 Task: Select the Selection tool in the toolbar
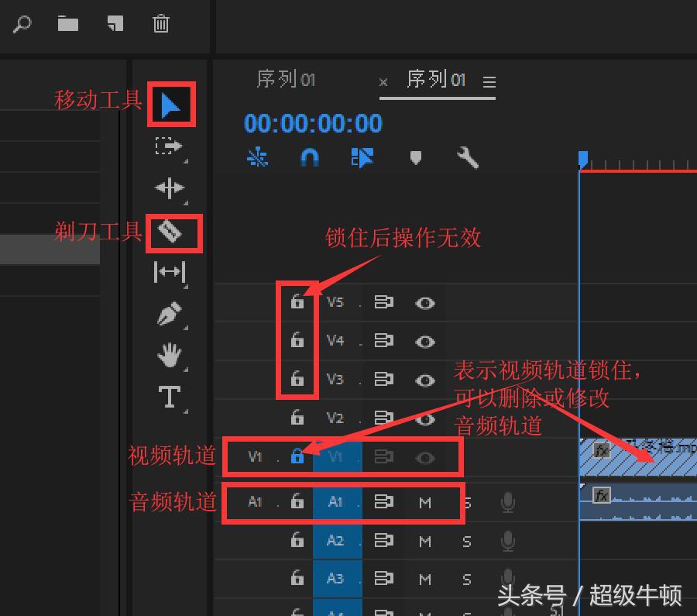tap(170, 105)
